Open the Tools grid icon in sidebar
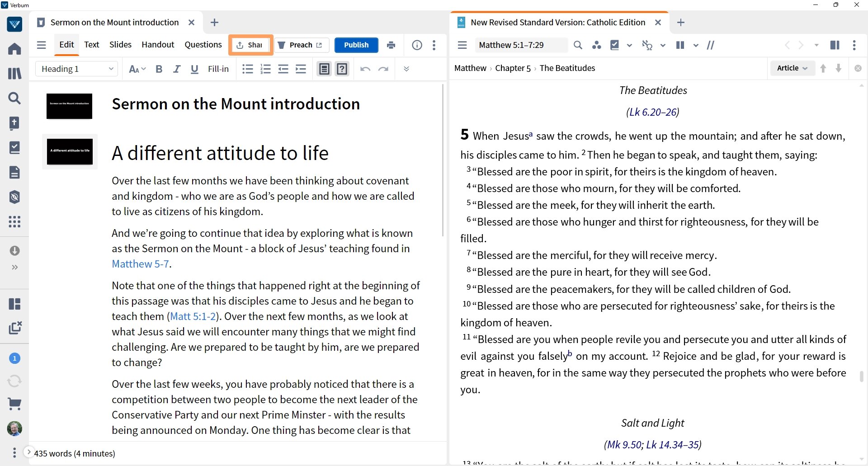868x466 pixels. coord(14,221)
